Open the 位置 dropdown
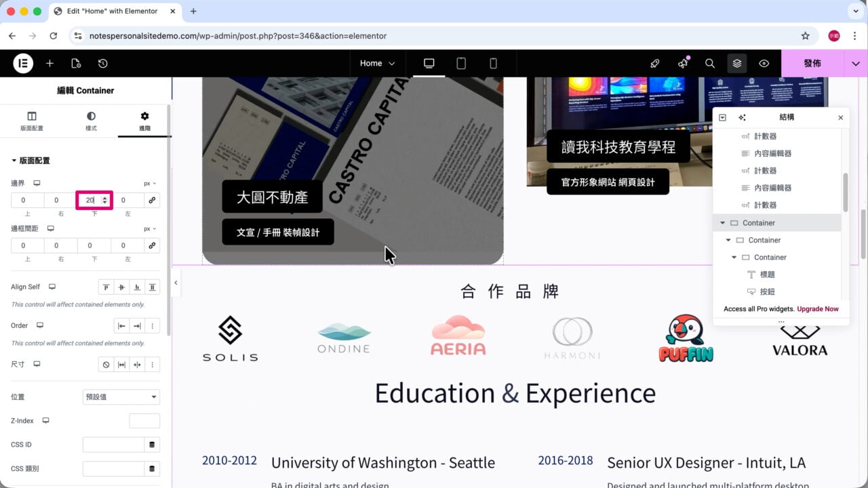 pyautogui.click(x=121, y=396)
